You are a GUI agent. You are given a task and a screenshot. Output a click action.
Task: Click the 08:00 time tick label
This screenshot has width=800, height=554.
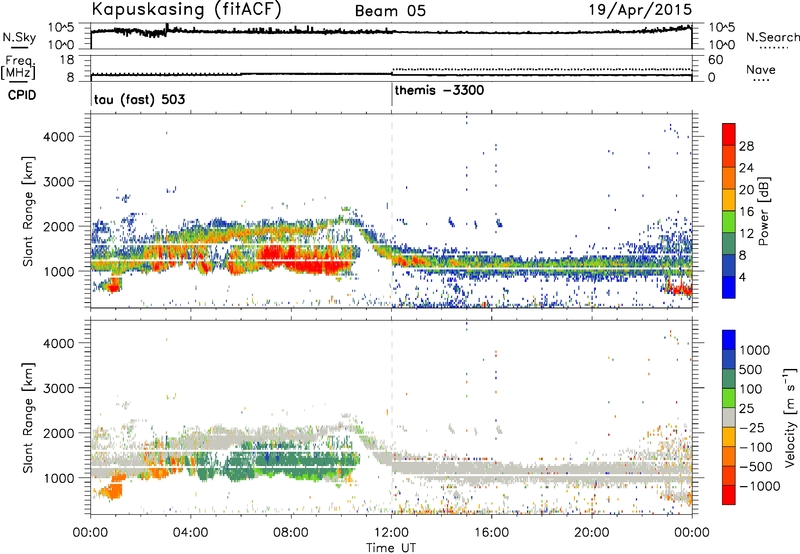[x=291, y=533]
